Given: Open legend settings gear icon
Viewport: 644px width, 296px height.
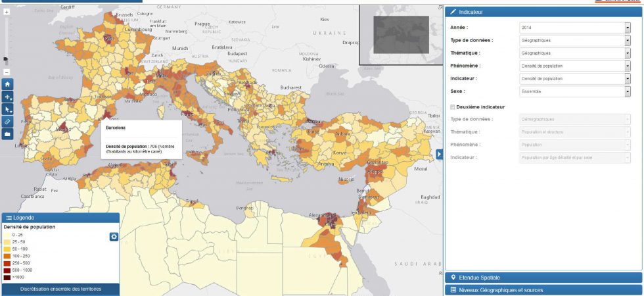Looking at the screenshot, I should tap(114, 237).
